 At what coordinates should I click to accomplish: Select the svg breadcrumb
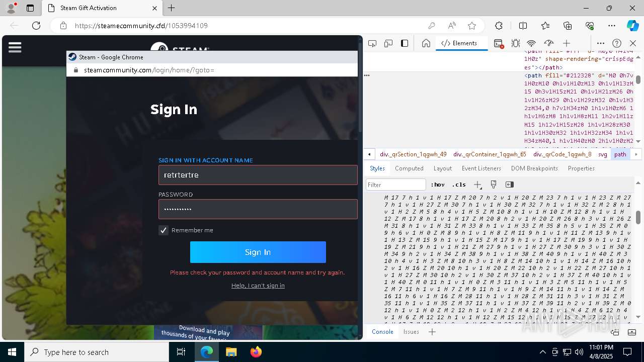pos(603,154)
